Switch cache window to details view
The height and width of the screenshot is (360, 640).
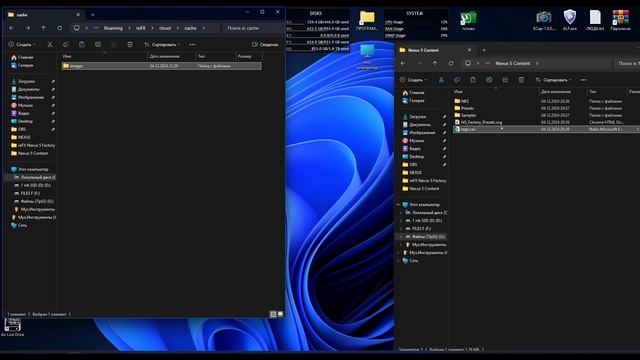click(273, 314)
